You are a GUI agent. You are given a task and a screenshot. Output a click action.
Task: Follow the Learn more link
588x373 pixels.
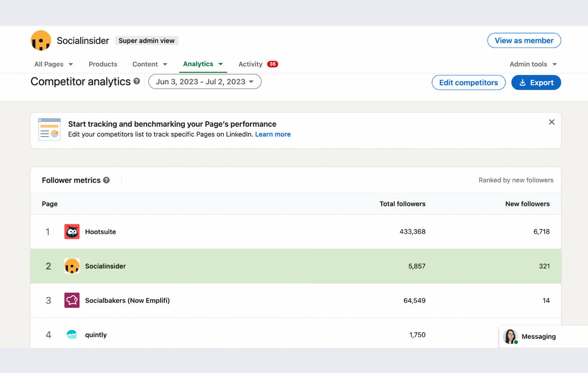273,134
